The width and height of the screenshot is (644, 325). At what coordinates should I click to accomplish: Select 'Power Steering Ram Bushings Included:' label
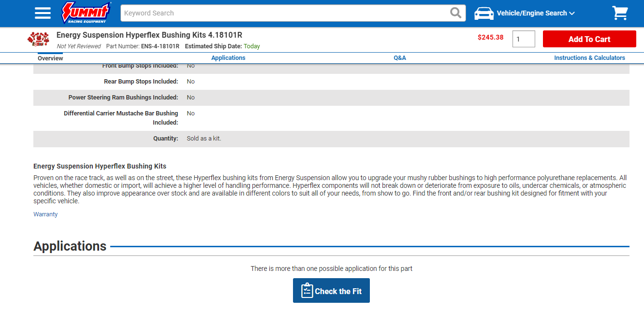(123, 98)
